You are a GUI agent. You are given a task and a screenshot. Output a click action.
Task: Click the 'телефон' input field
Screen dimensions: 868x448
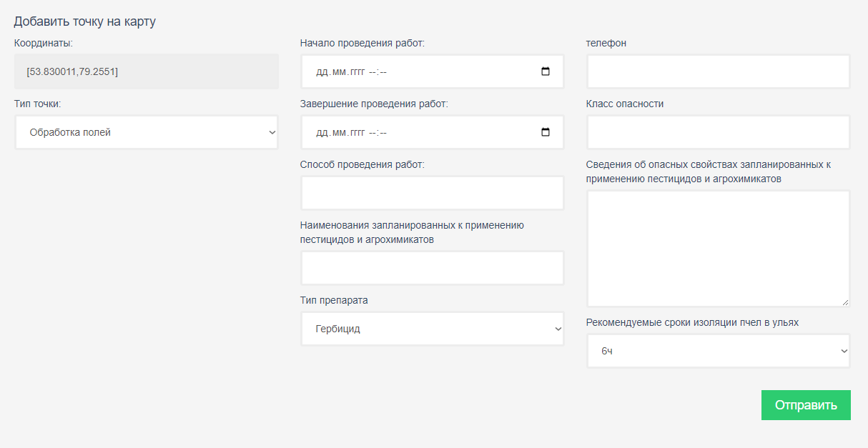[718, 71]
